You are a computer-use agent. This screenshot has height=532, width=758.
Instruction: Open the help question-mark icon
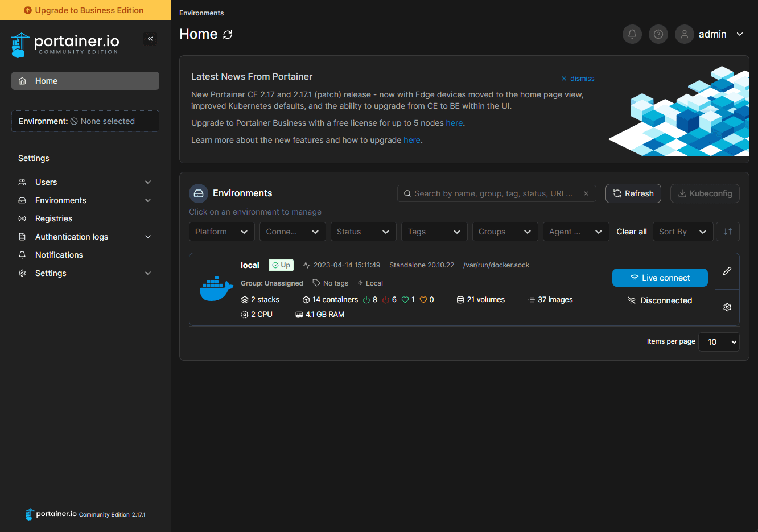click(658, 34)
